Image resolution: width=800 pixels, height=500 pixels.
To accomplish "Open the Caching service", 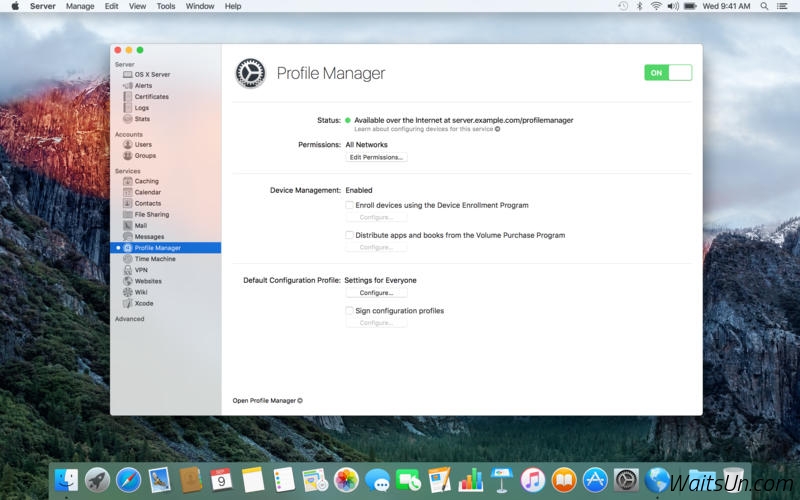I will pyautogui.click(x=141, y=181).
